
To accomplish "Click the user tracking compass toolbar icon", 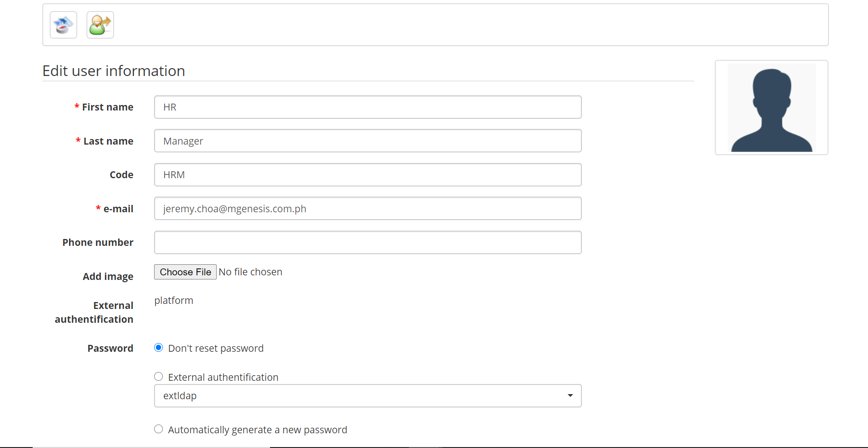I will (63, 24).
